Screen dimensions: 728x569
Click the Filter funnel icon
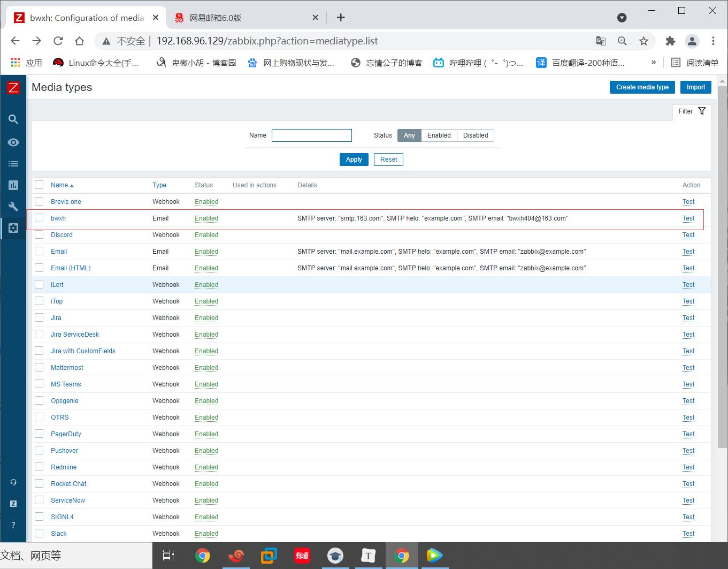tap(702, 111)
